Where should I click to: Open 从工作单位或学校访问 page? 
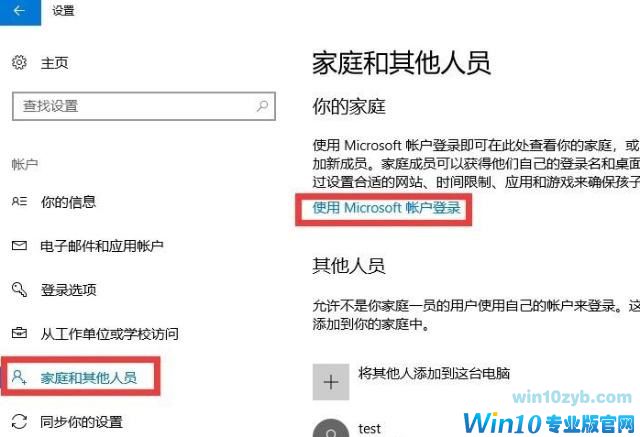109,334
